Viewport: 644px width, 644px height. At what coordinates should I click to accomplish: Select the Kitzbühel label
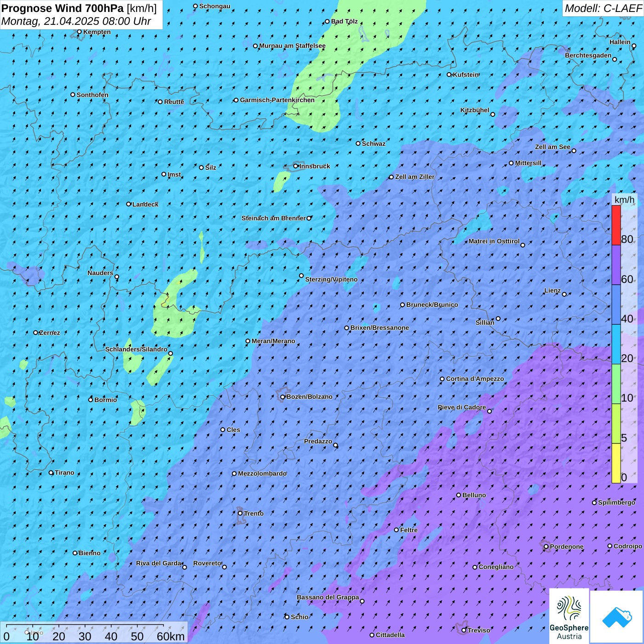click(x=475, y=110)
